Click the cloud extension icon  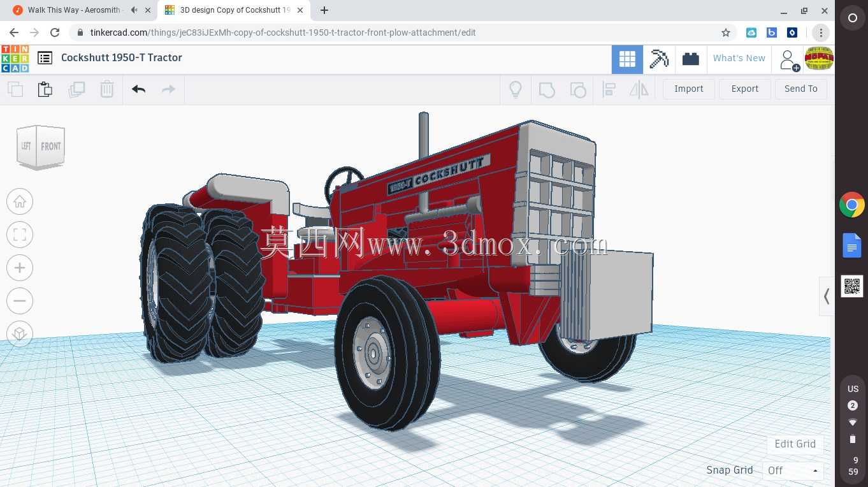[751, 33]
